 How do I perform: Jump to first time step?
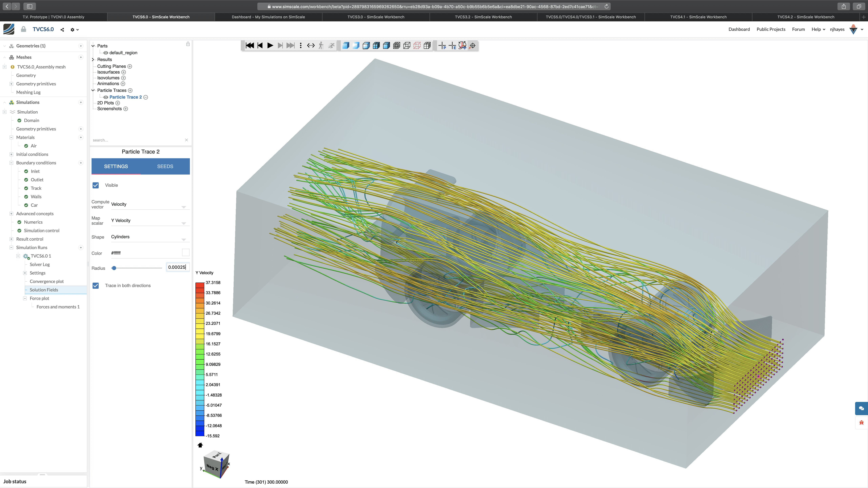point(250,45)
